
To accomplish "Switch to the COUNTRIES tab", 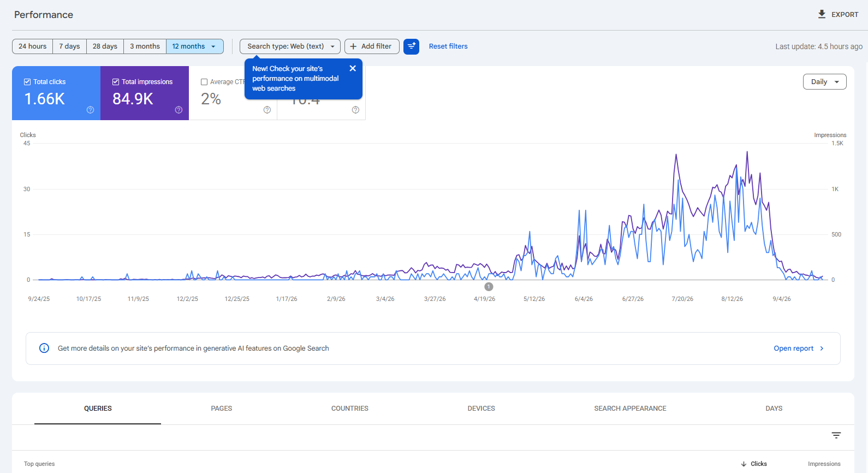I will click(x=350, y=409).
